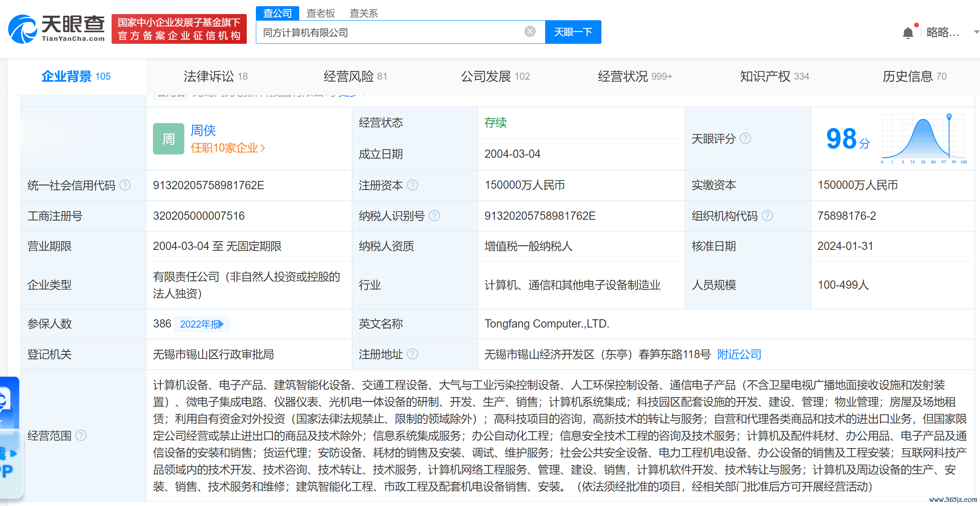Open the 知识产权 section tab

775,76
